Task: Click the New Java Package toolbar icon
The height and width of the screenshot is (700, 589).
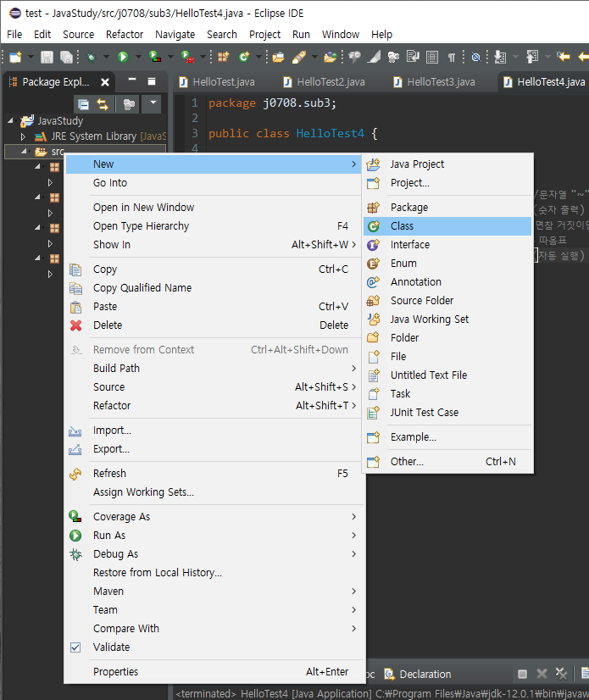Action: 223,57
